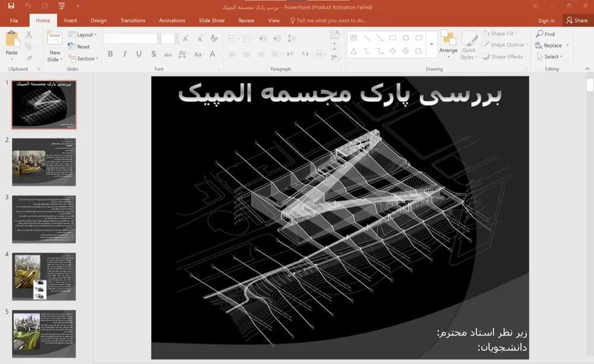Open the Section dropdown
This screenshot has height=364, width=594.
pyautogui.click(x=83, y=58)
